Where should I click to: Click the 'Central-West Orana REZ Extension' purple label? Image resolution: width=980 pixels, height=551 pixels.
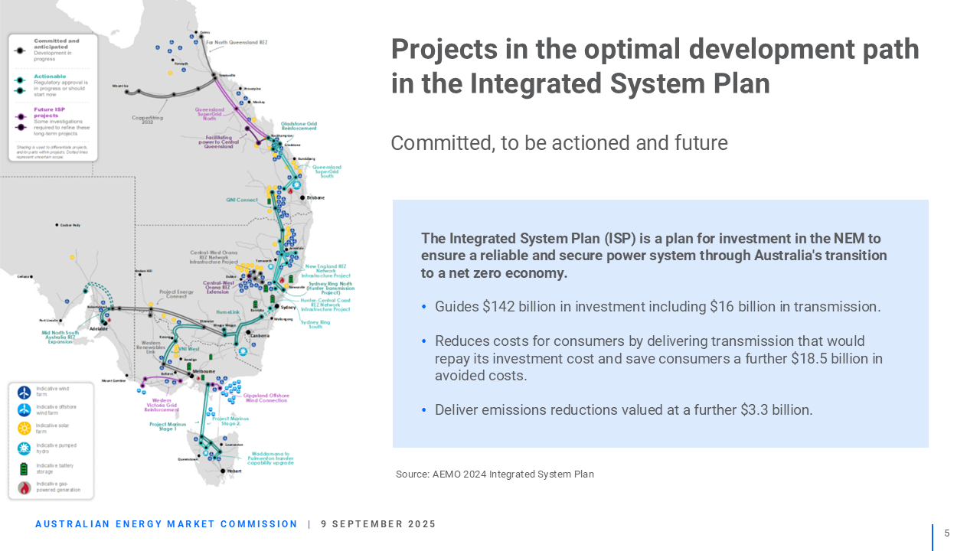tap(218, 287)
